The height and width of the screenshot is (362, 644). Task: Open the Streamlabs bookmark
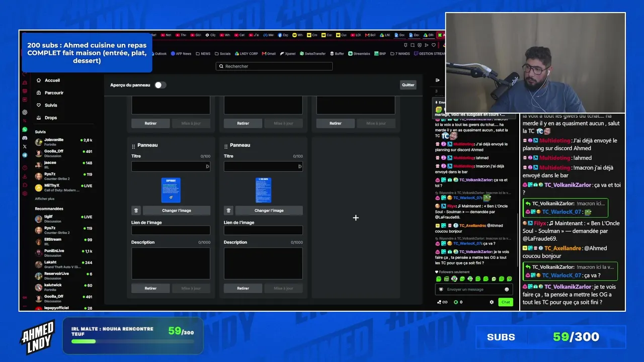pos(359,54)
